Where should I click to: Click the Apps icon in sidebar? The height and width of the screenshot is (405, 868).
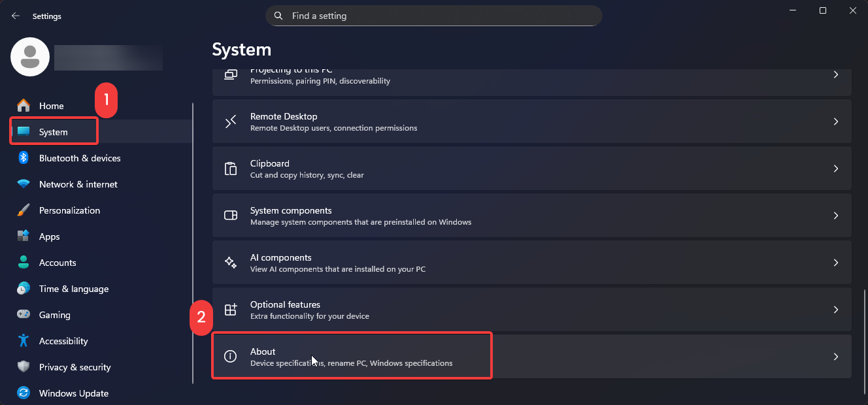point(24,236)
